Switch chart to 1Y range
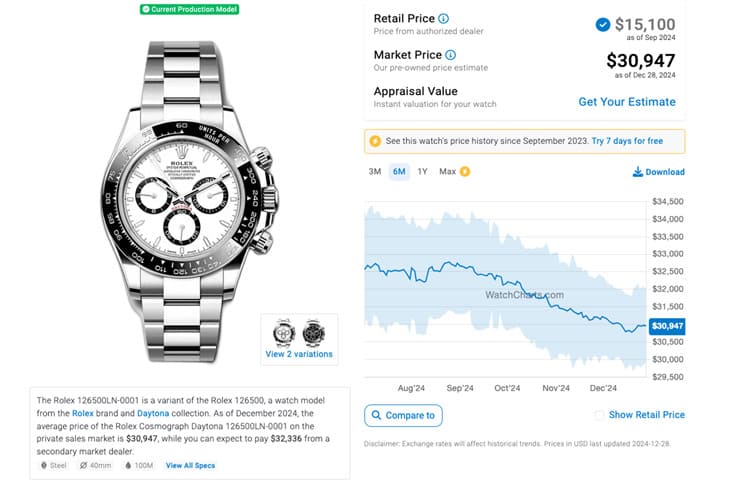 click(423, 172)
